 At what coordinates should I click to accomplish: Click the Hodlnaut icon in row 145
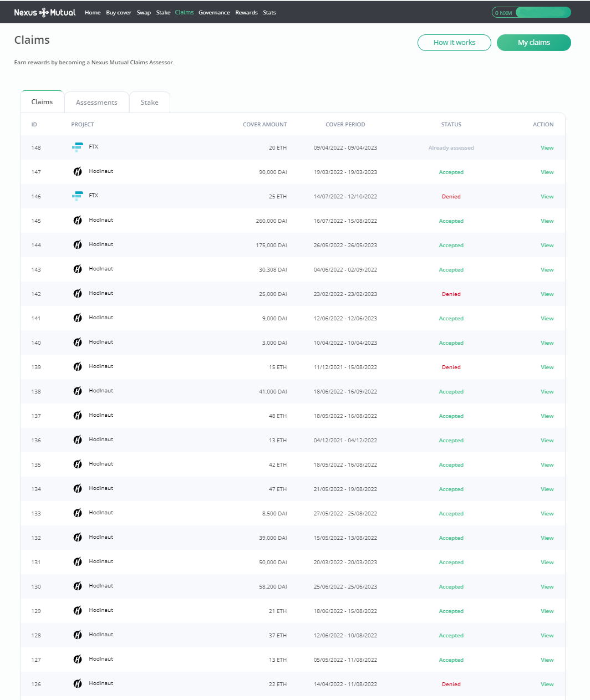click(78, 221)
